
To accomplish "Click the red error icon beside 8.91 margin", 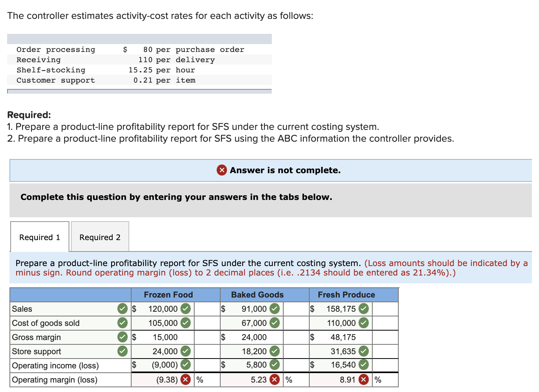I will (x=363, y=379).
